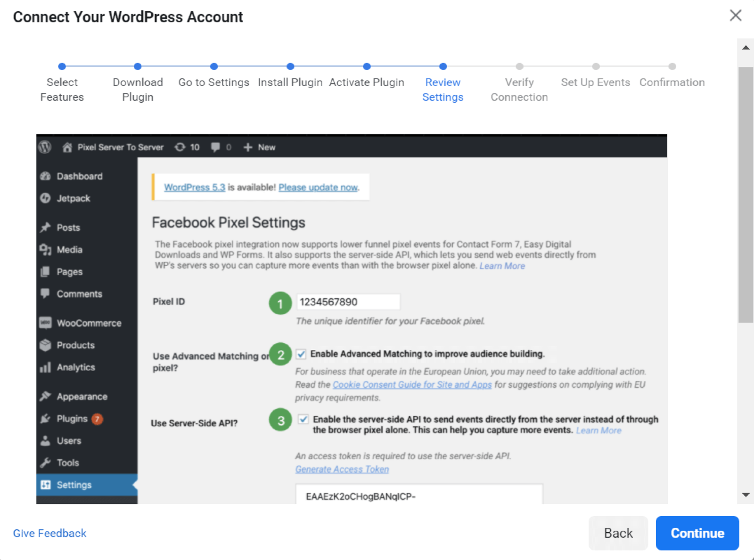Click the Verify Connection step label
Image resolution: width=754 pixels, height=560 pixels.
tap(519, 89)
